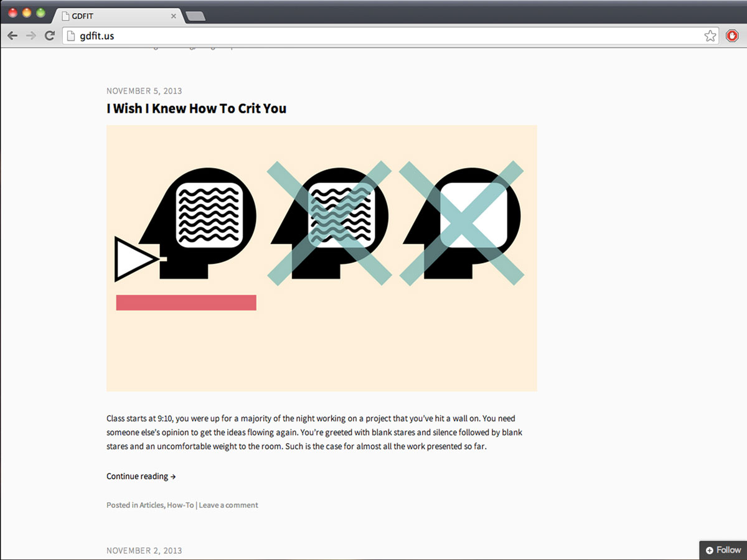The image size is (747, 560).
Task: Click the browser forward arrow
Action: [31, 36]
